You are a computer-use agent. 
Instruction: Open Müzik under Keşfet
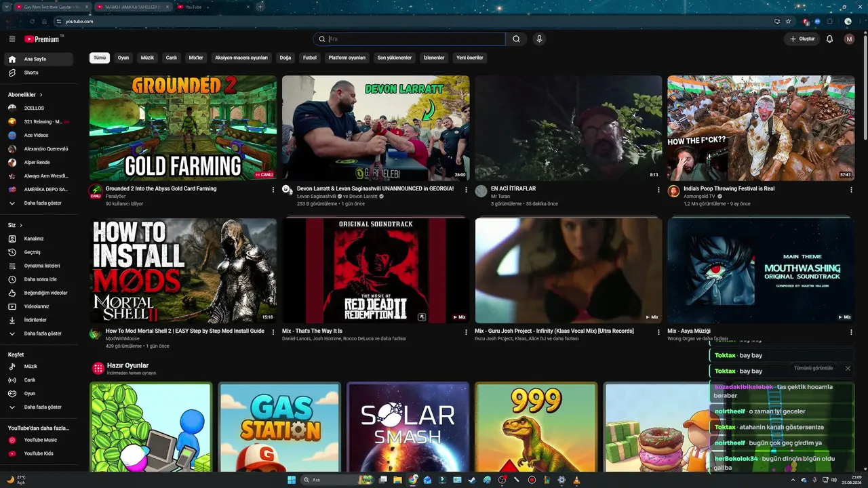(40, 367)
